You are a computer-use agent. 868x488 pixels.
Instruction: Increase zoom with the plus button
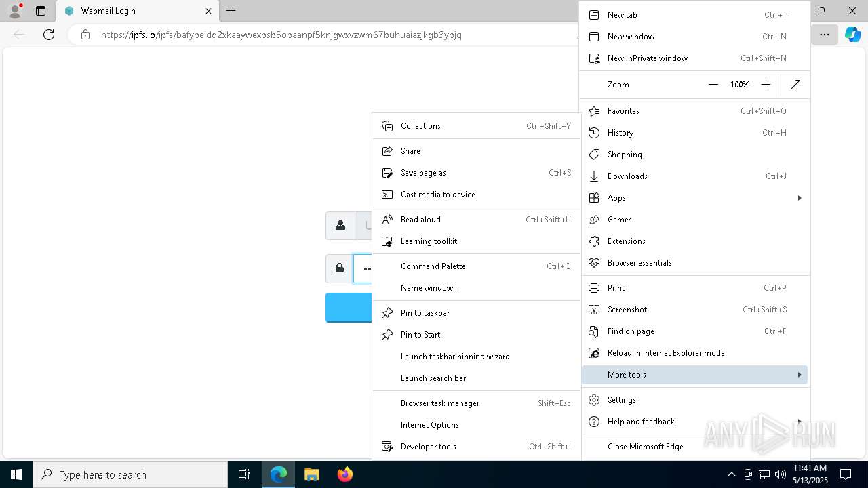pos(766,85)
